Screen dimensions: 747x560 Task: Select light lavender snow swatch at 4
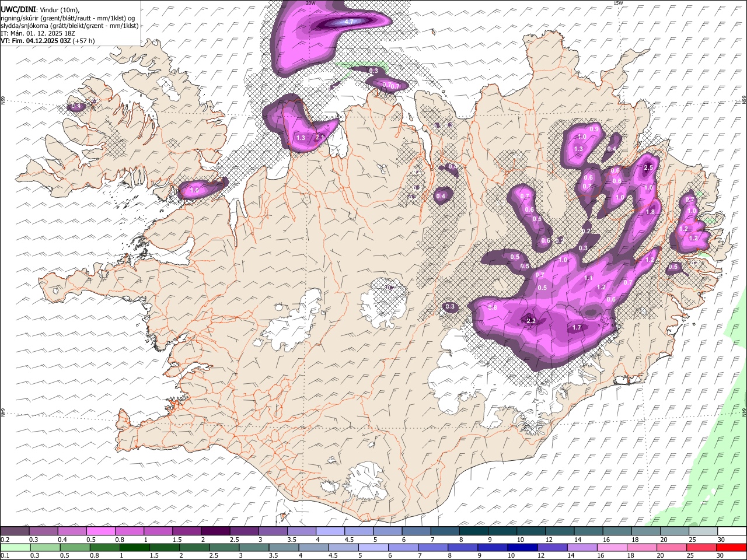pyautogui.click(x=330, y=531)
